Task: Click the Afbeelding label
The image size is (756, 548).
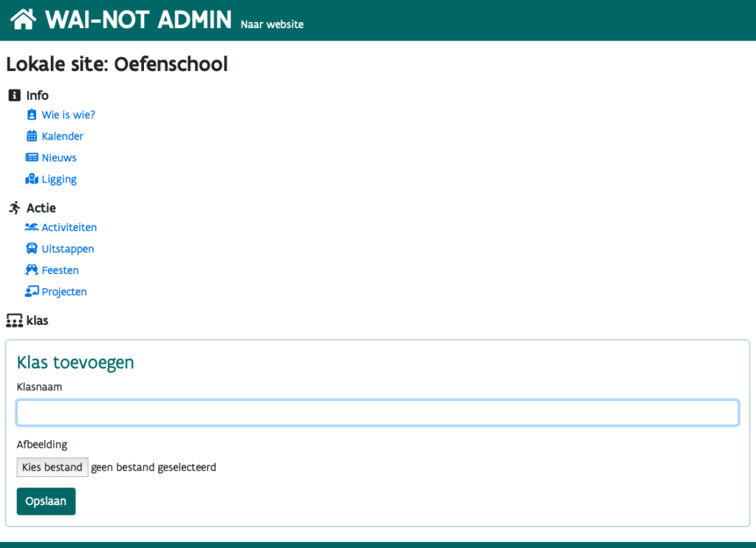Action: pos(42,445)
